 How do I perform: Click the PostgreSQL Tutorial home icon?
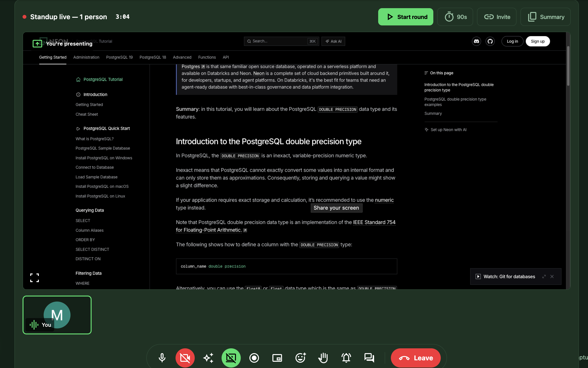click(78, 80)
